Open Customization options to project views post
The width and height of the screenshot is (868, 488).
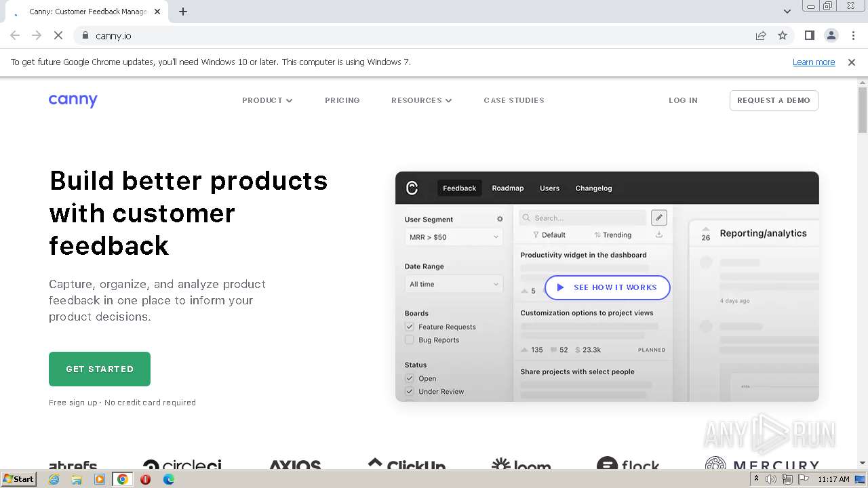click(587, 313)
